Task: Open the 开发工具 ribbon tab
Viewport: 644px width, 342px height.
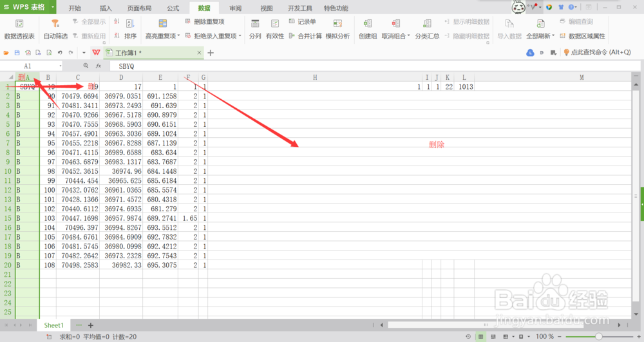Action: point(300,8)
